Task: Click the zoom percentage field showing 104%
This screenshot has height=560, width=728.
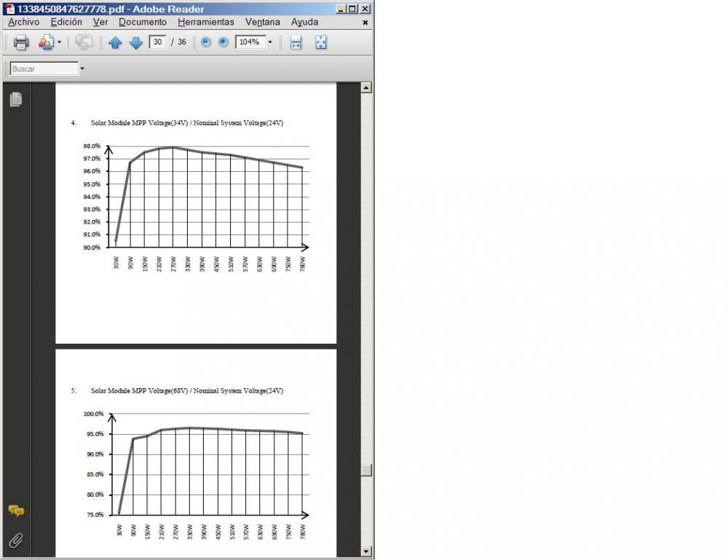Action: 250,42
